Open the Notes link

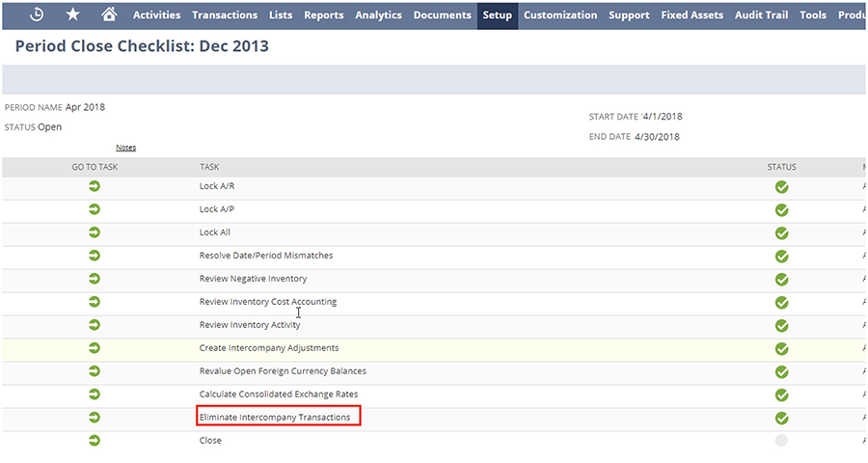coord(125,148)
